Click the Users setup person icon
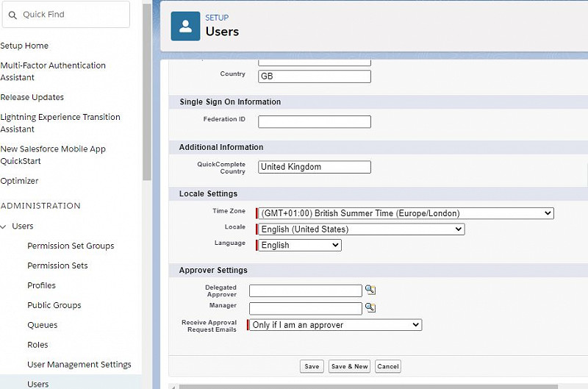The width and height of the screenshot is (588, 389). point(185,26)
